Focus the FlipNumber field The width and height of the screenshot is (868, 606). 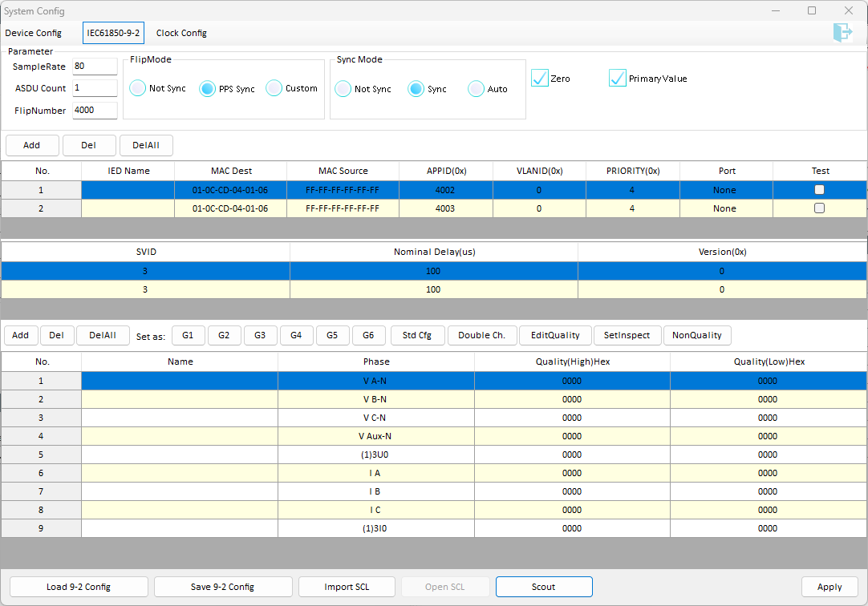pyautogui.click(x=95, y=110)
